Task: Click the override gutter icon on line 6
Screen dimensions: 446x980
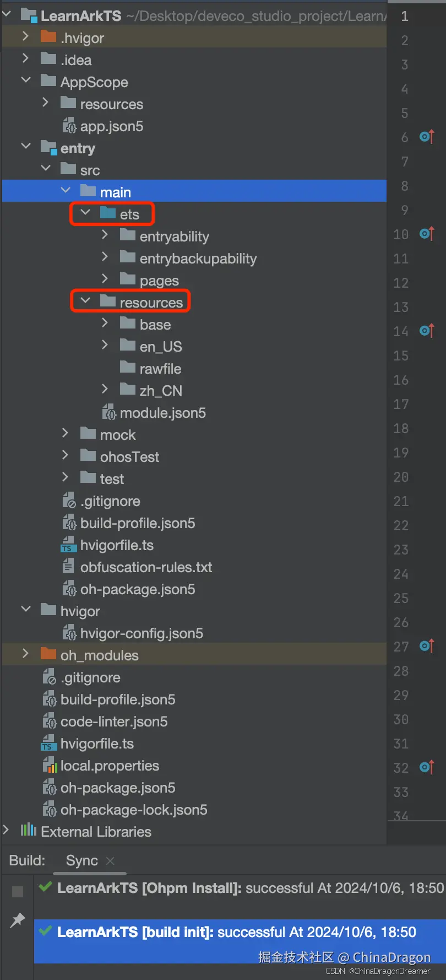Action: 427,137
